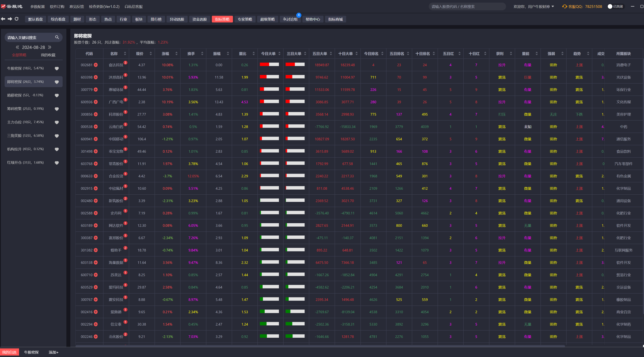Sort by the 涨幅 column arrows
This screenshot has height=357, width=644.
pos(177,54)
